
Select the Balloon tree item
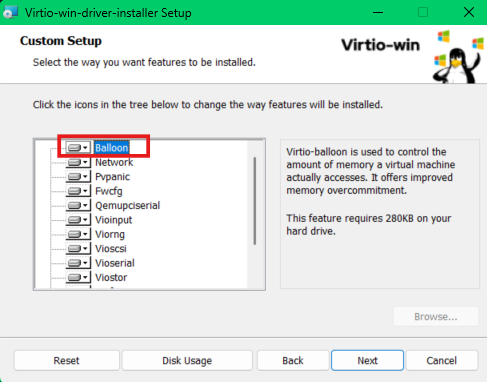[x=112, y=148]
